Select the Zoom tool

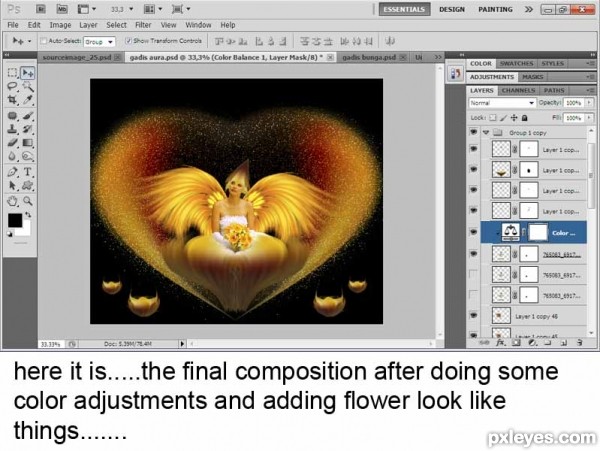pos(28,201)
